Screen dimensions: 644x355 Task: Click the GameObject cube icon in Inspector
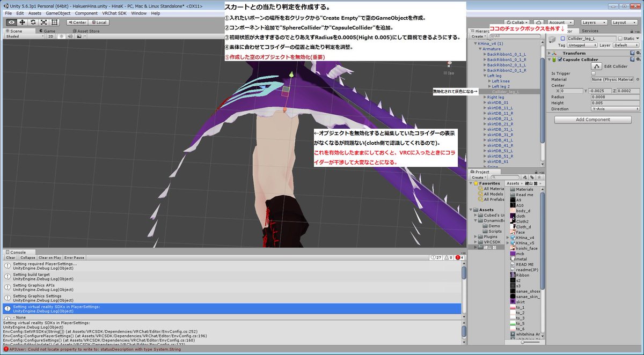pos(553,40)
